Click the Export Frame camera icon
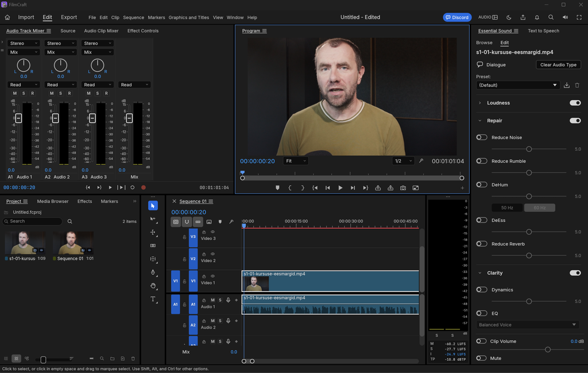This screenshot has width=588, height=373. coord(403,188)
